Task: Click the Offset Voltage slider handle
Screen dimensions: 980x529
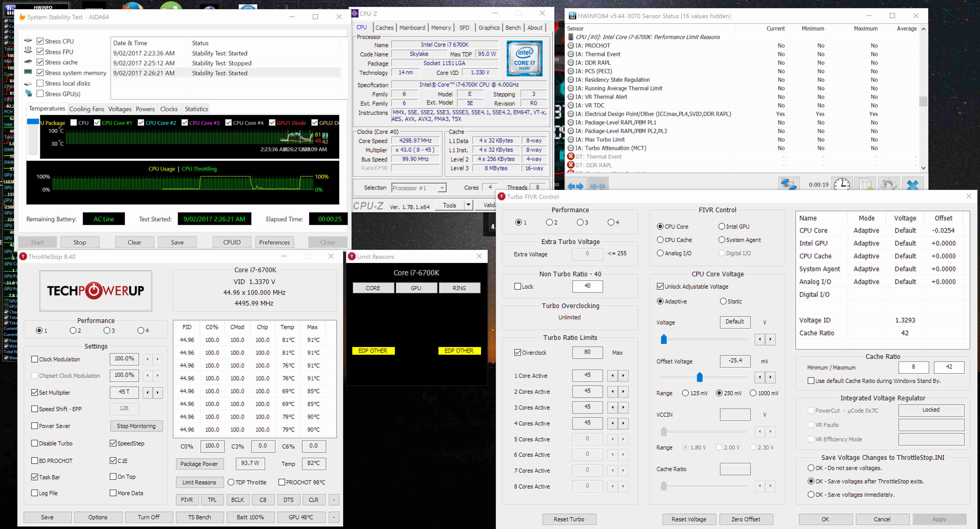Action: click(699, 377)
